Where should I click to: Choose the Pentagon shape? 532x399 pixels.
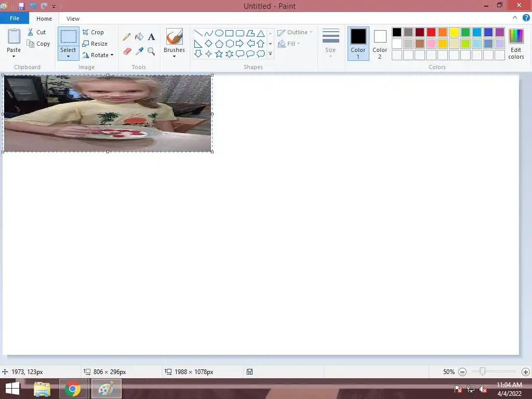(219, 44)
